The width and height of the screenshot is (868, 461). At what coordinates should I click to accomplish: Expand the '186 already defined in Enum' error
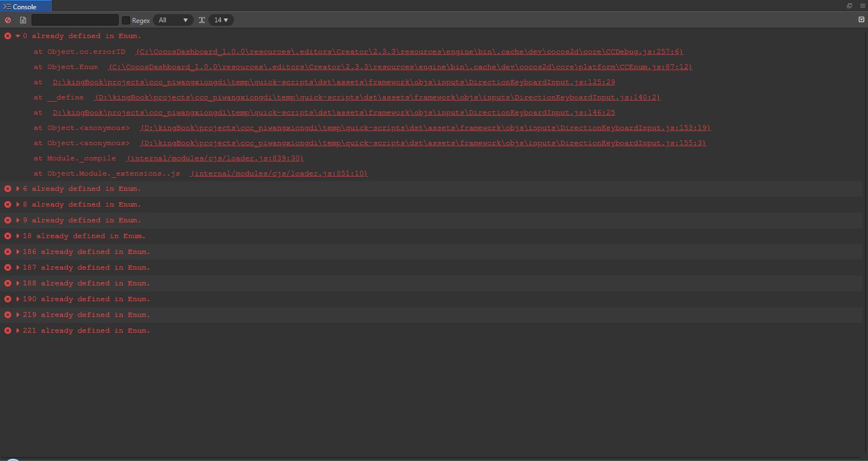18,252
